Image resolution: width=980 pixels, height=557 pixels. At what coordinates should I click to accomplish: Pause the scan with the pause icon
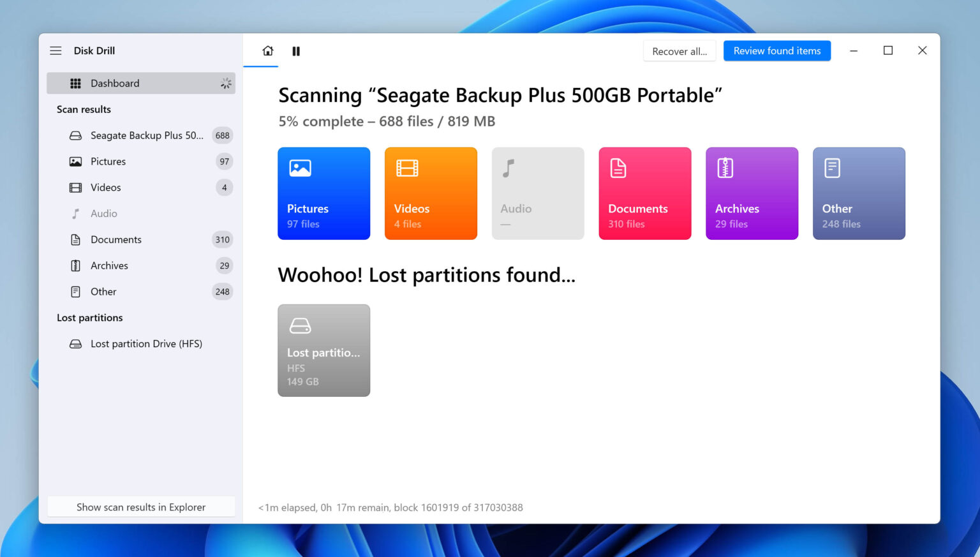pos(296,51)
